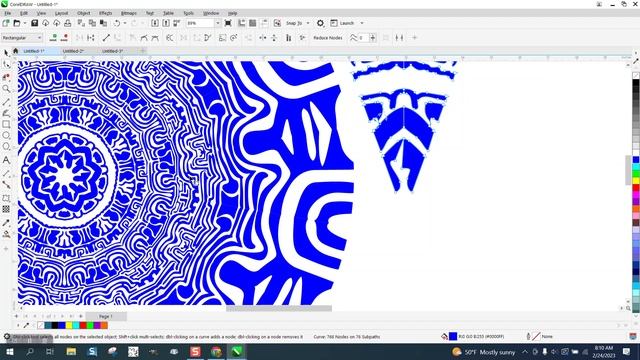Select the Rectangle tool

6,124
